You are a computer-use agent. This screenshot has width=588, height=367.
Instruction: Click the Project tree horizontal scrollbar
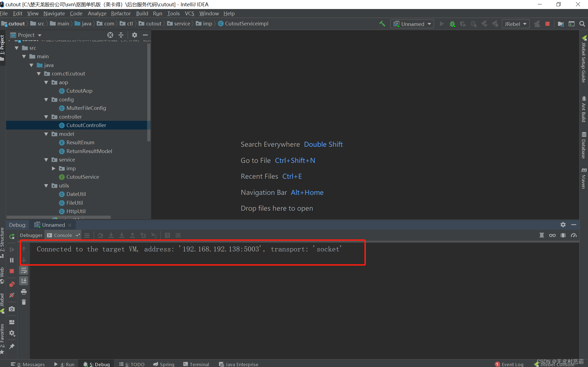59,217
